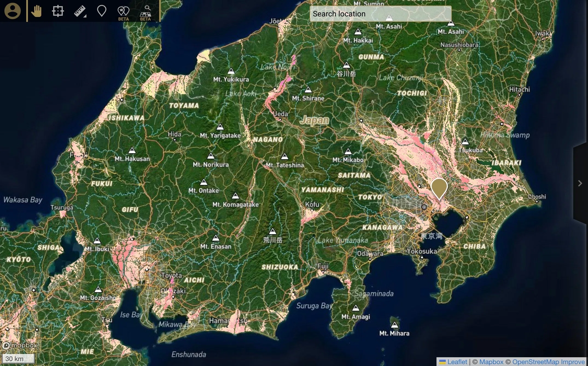The image size is (588, 366).
Task: Click the YAMANASHI prefecture label
Action: [322, 190]
